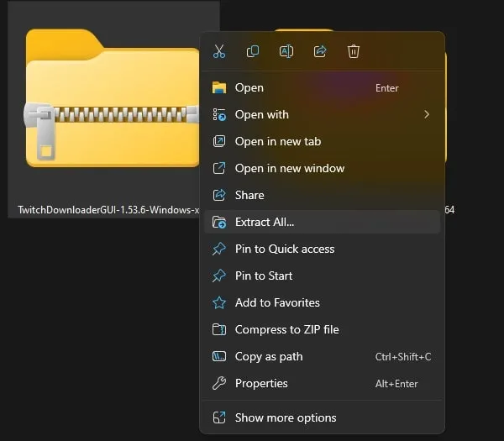Click the Delete trash can icon
This screenshot has width=504, height=441.
tap(354, 51)
